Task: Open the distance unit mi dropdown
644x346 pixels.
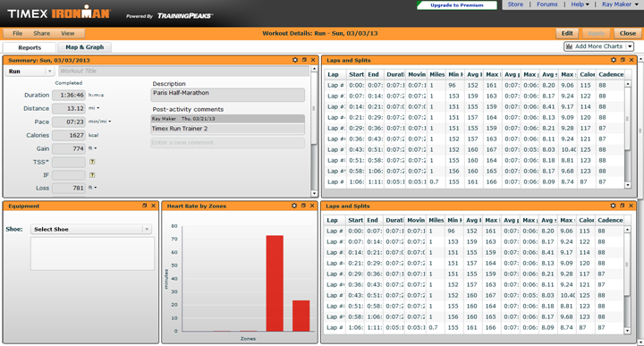Action: pos(94,108)
